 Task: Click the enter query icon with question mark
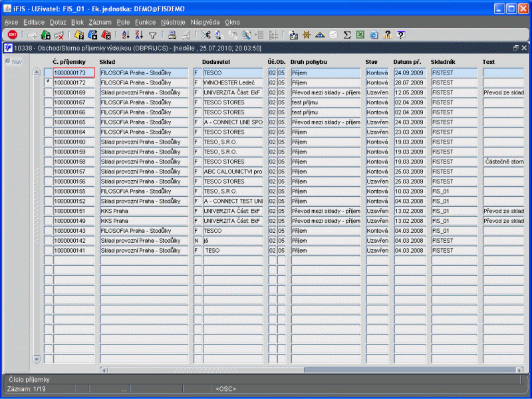(79, 35)
